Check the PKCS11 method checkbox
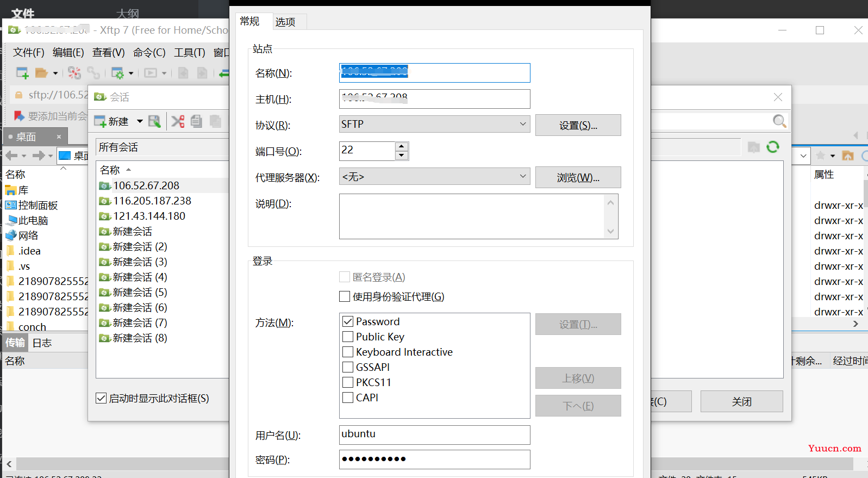Image resolution: width=868 pixels, height=478 pixels. (x=348, y=382)
